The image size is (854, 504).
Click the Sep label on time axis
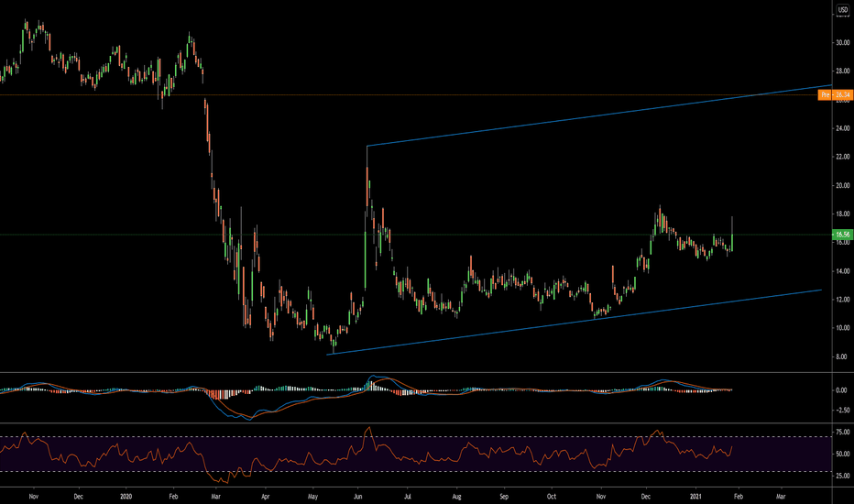pyautogui.click(x=504, y=497)
